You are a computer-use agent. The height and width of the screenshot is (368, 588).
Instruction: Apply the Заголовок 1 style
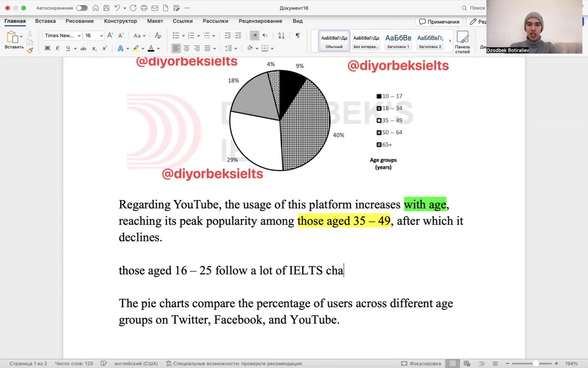click(398, 41)
